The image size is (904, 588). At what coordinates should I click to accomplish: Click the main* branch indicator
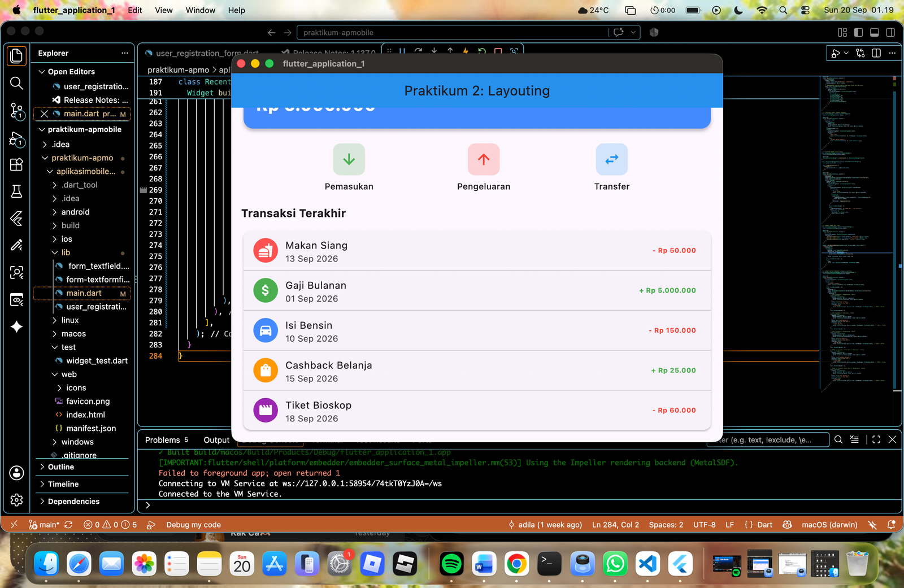44,525
